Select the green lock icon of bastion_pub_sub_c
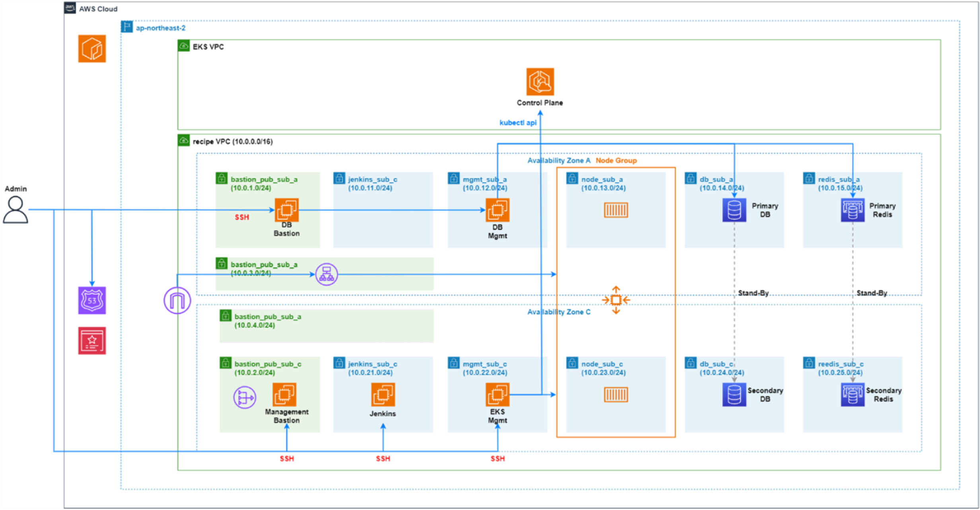This screenshot has height=510, width=980. 226,363
